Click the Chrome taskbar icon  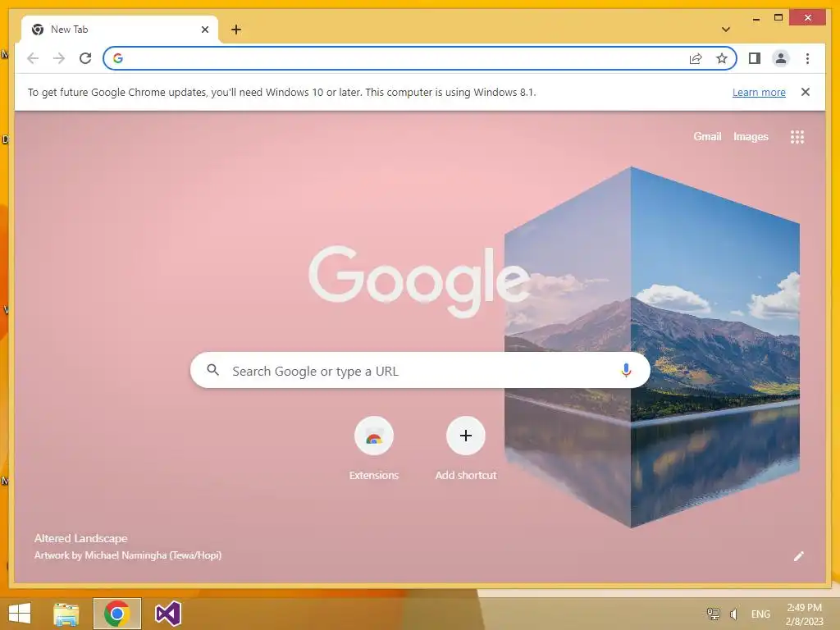[x=116, y=614]
